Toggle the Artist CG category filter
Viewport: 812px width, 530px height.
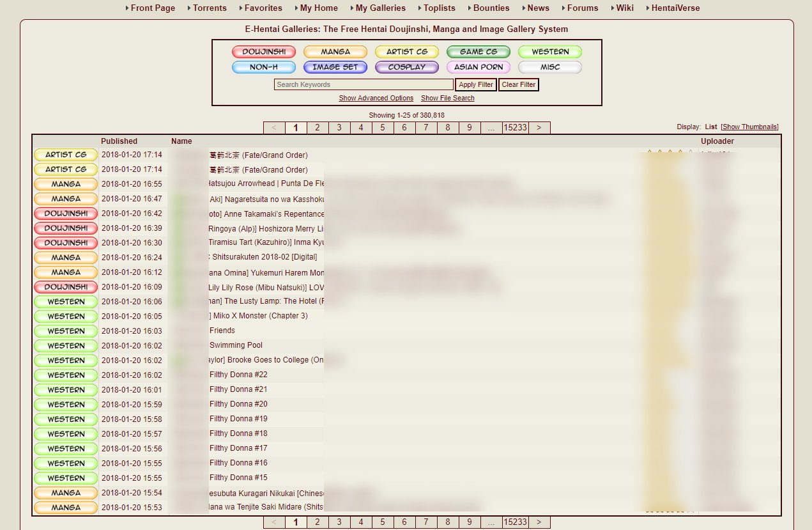click(x=407, y=52)
